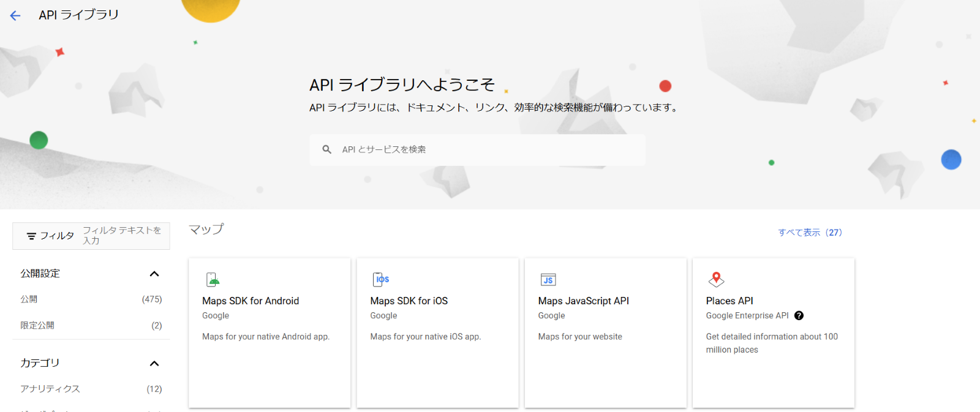980x412 pixels.
Task: Click the Maps SDK for iOS icon
Action: (x=381, y=280)
